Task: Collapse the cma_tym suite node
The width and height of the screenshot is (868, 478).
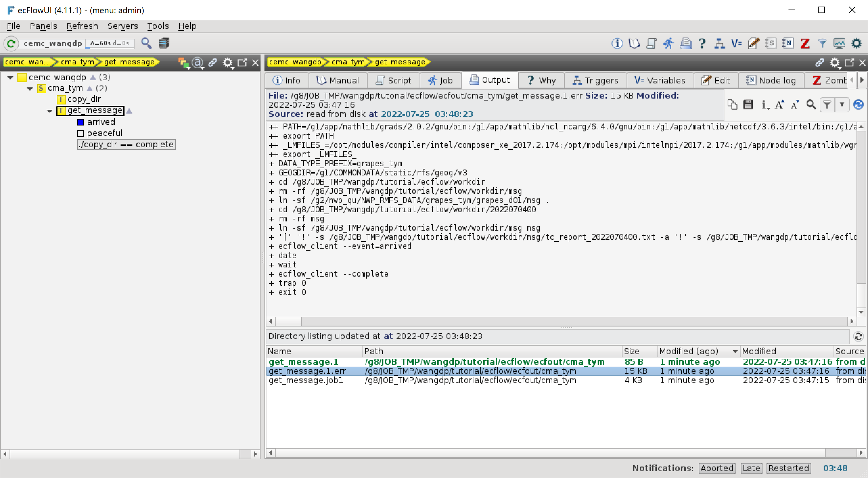Action: click(x=30, y=89)
